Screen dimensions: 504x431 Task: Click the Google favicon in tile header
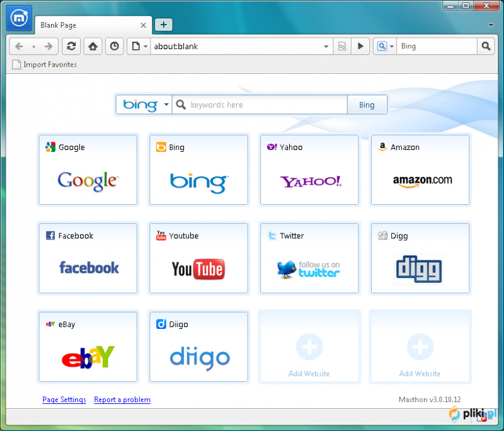pos(50,147)
